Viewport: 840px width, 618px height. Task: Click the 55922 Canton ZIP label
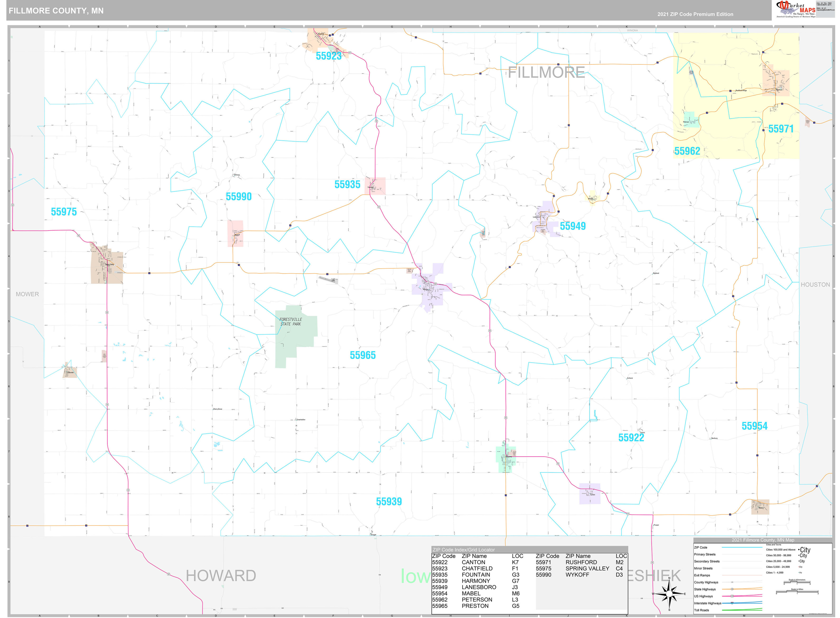[631, 438]
